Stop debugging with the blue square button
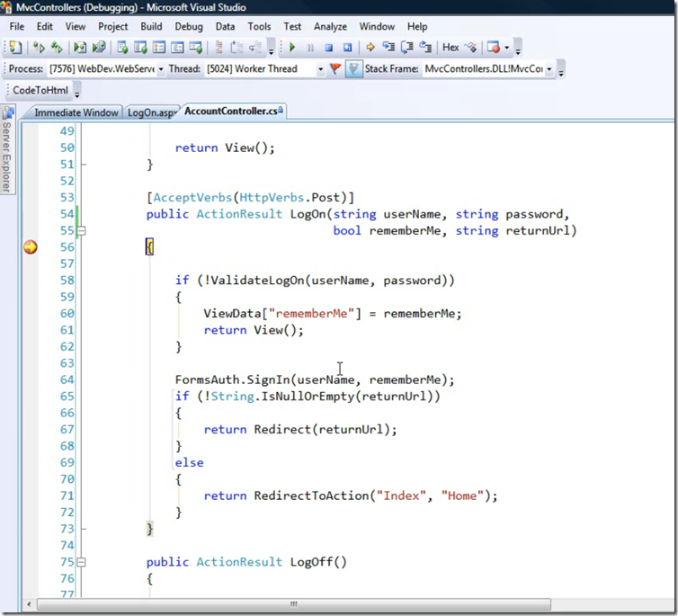Image resolution: width=678 pixels, height=616 pixels. 328,48
